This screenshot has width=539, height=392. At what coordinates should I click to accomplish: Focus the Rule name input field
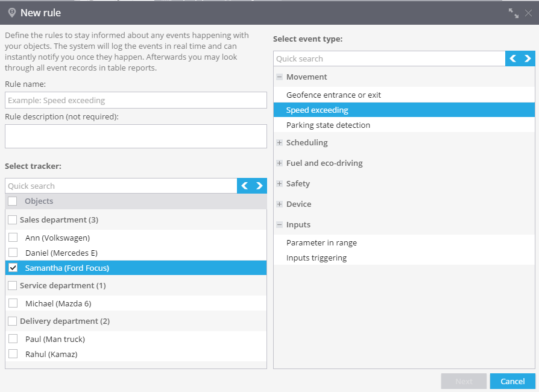click(x=136, y=100)
